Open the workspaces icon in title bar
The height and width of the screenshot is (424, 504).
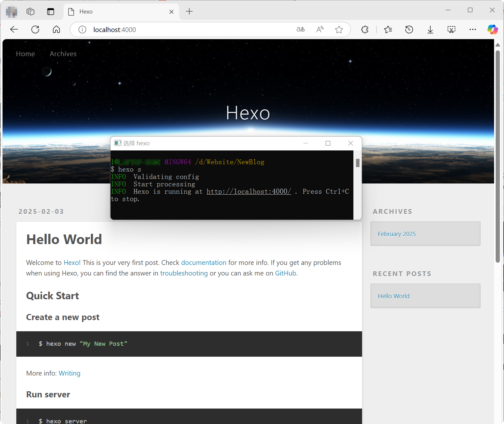30,12
